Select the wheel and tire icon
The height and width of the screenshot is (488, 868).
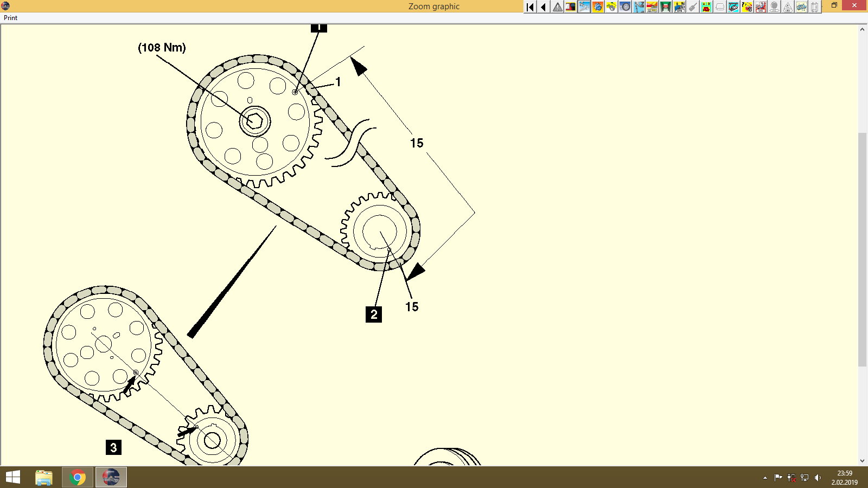pyautogui.click(x=625, y=8)
